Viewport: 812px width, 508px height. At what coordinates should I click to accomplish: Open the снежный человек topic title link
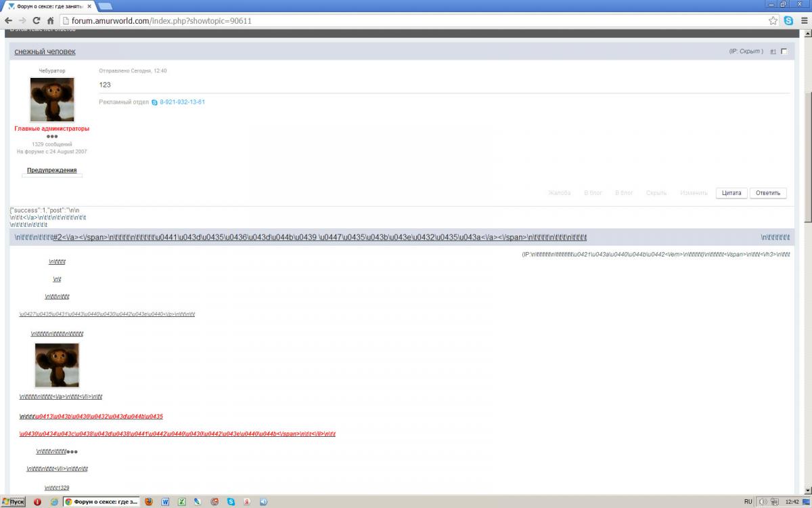tap(45, 51)
